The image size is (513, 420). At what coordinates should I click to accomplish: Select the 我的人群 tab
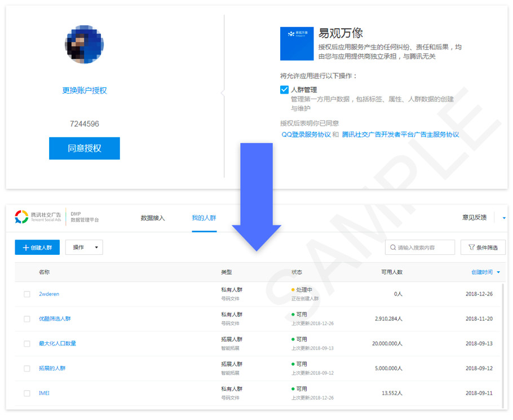click(x=204, y=218)
